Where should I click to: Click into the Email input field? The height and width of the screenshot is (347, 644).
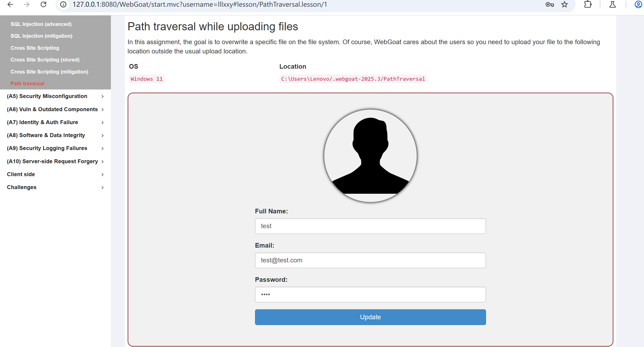coord(370,260)
